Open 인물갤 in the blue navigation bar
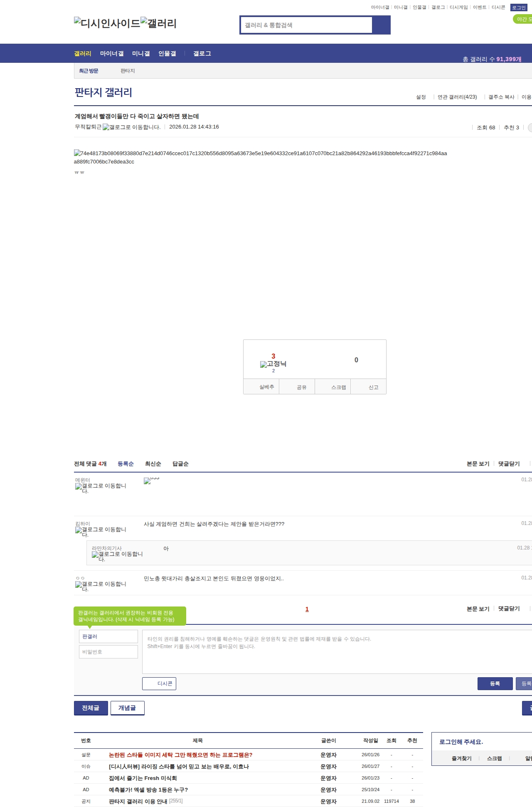Screen dimensions: 532x807 point(167,53)
